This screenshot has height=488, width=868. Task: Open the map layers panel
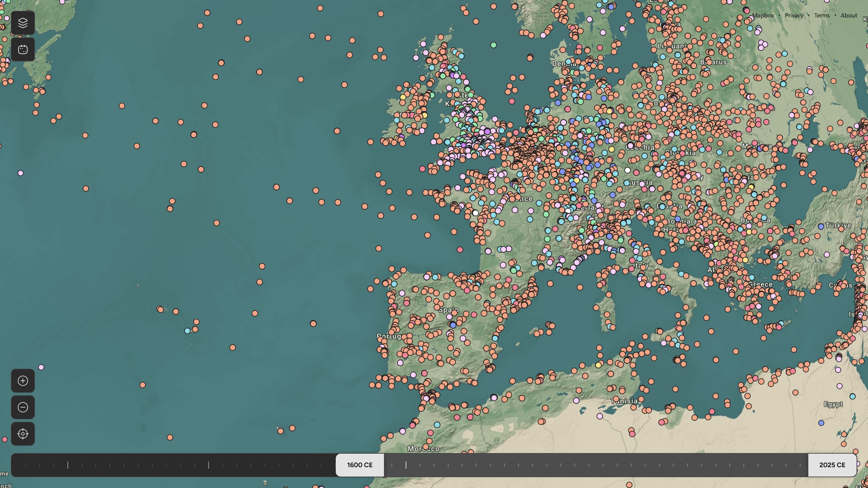[x=23, y=23]
